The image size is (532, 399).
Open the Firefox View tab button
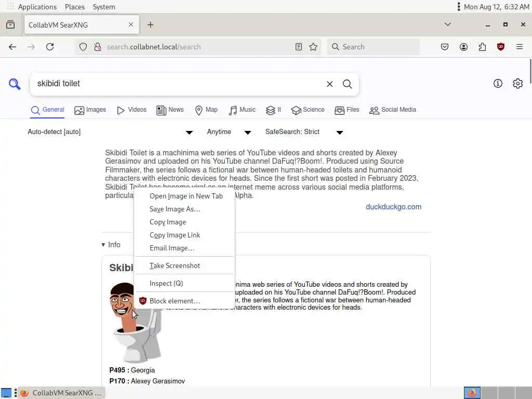pos(10,25)
